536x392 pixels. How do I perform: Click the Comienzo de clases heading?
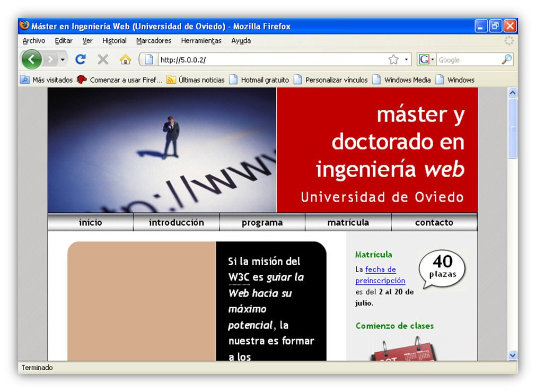[394, 326]
